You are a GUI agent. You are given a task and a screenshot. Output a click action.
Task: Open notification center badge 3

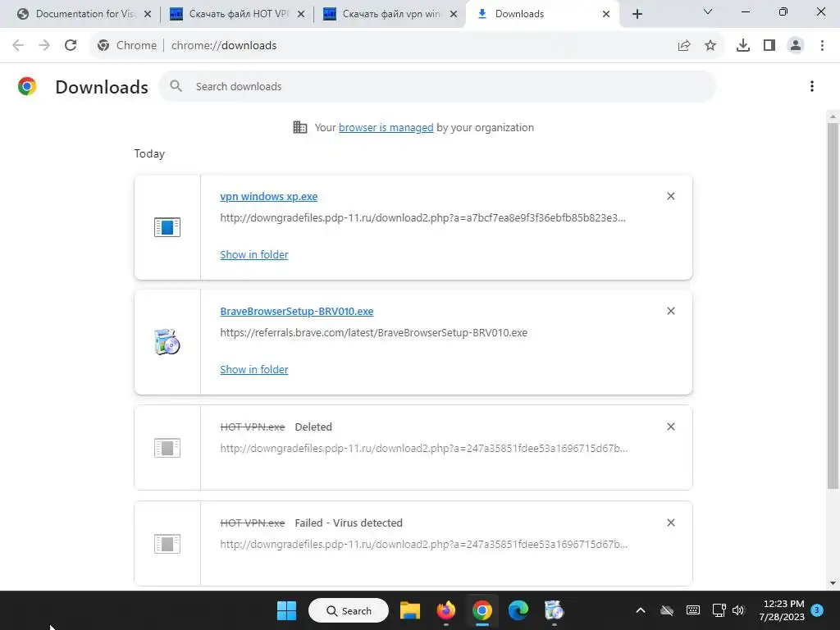click(817, 609)
